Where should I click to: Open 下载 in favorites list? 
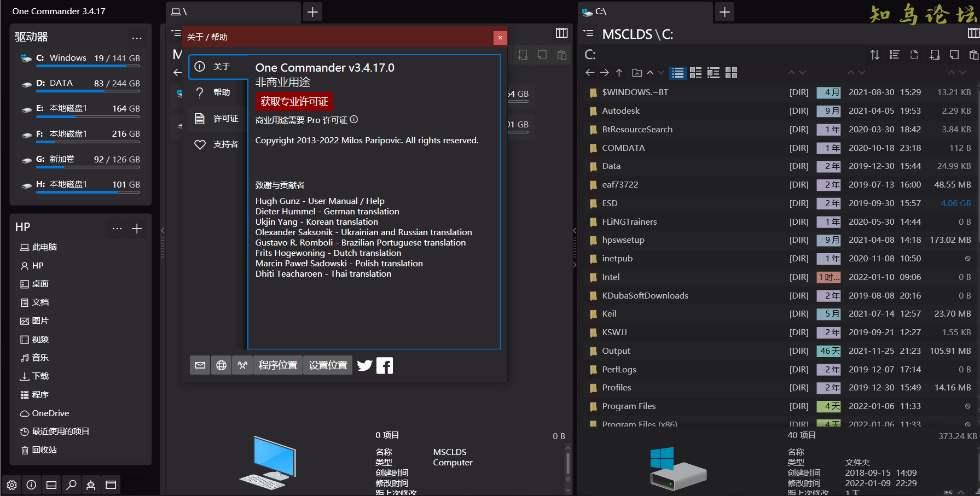[x=34, y=376]
